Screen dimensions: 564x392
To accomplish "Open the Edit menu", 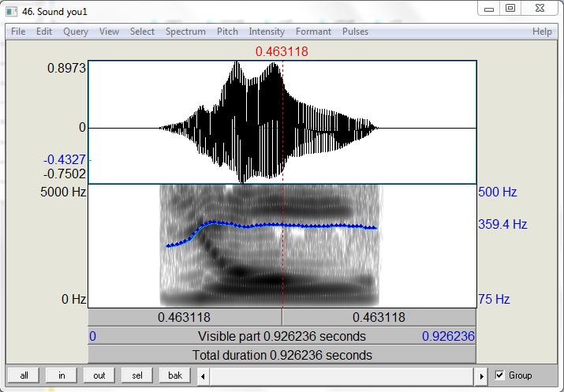I will [x=44, y=32].
